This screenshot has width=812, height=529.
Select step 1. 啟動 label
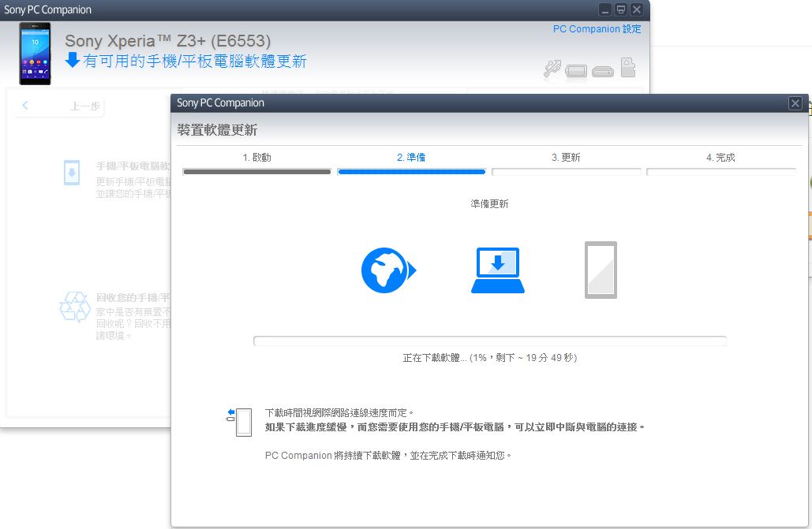[x=257, y=158]
